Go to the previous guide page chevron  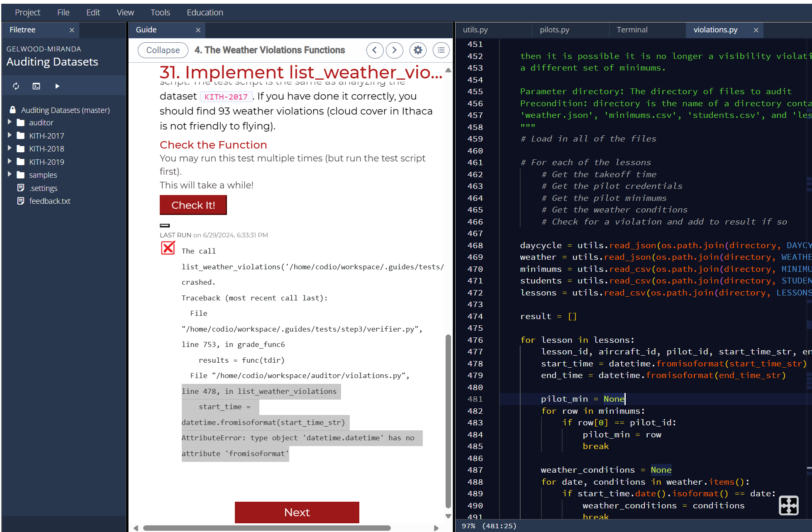375,50
